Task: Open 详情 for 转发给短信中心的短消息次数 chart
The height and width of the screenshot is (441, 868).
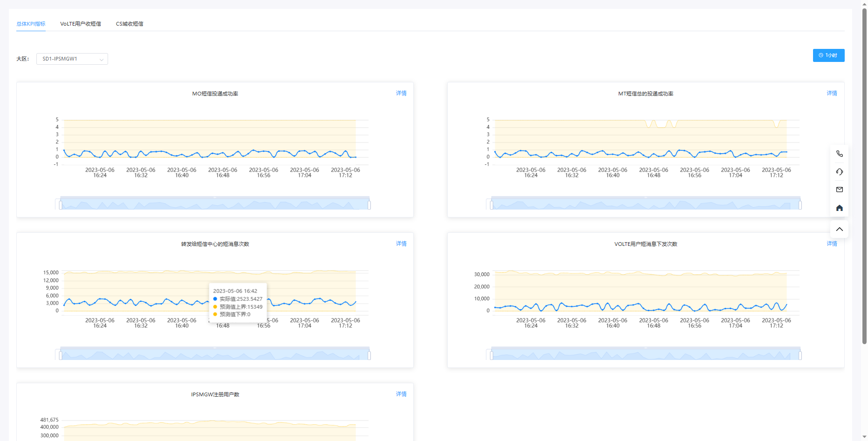Action: [401, 244]
